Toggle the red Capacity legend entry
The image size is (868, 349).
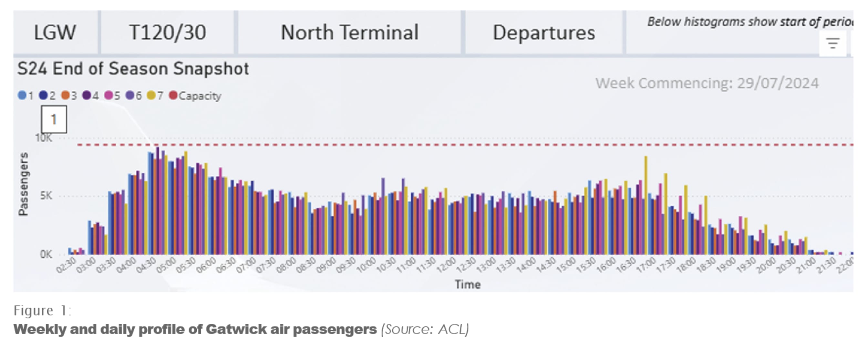(195, 96)
